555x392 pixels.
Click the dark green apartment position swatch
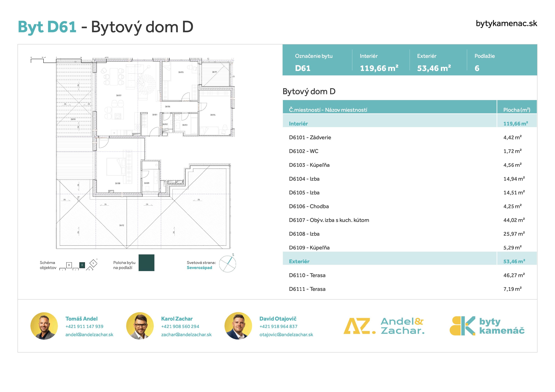pyautogui.click(x=146, y=263)
